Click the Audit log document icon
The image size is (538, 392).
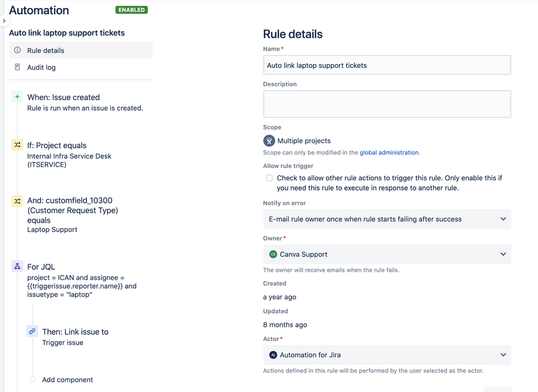[17, 67]
